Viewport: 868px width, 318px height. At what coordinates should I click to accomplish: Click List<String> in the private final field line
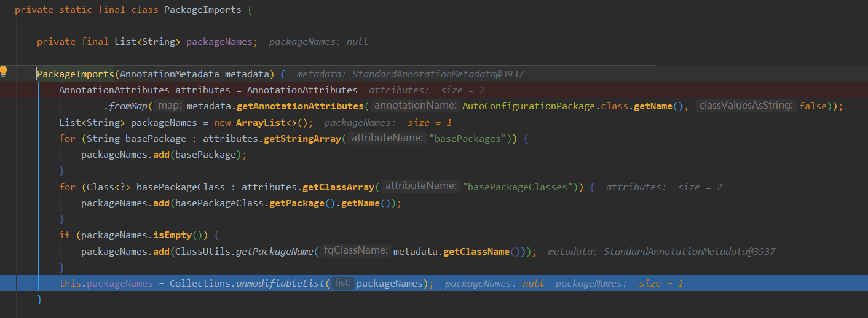point(148,42)
